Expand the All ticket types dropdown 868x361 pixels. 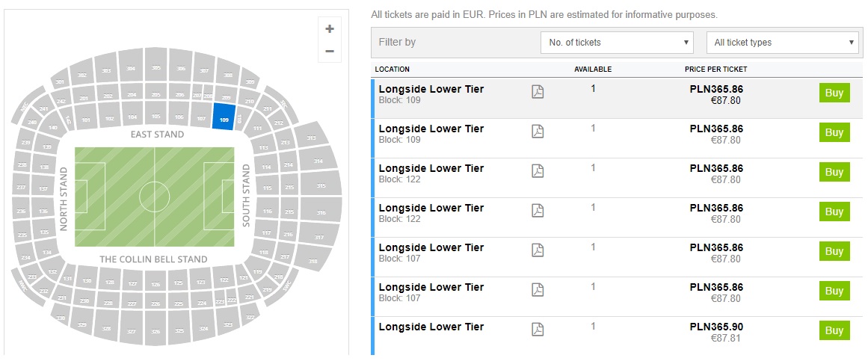click(783, 43)
